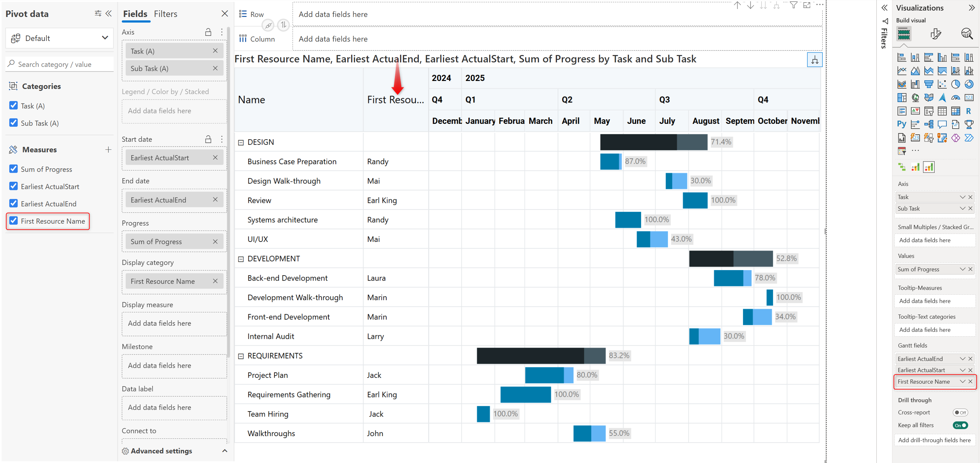Image resolution: width=980 pixels, height=463 pixels.
Task: Open the Default pivot dropdown
Action: click(x=59, y=38)
